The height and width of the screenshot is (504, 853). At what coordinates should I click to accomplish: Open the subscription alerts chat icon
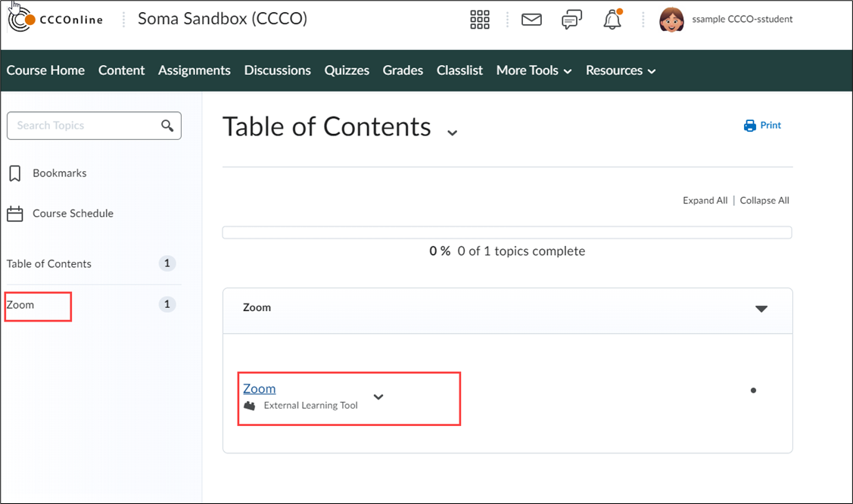click(571, 20)
